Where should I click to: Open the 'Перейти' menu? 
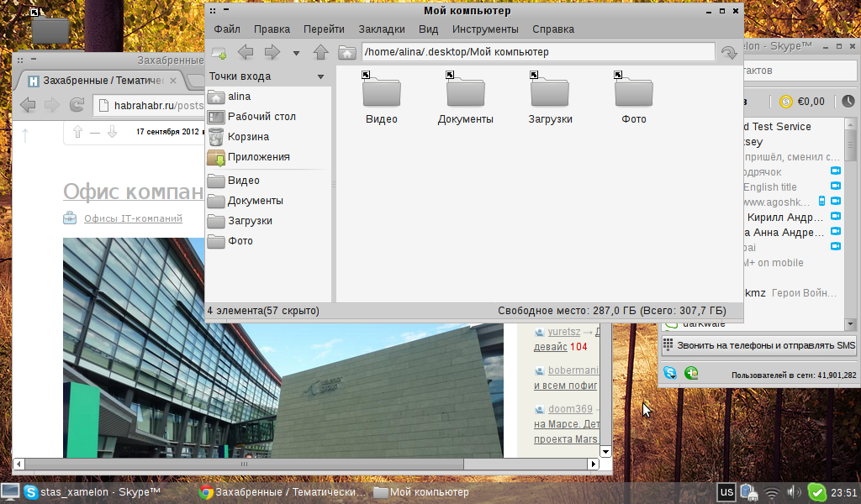(324, 29)
